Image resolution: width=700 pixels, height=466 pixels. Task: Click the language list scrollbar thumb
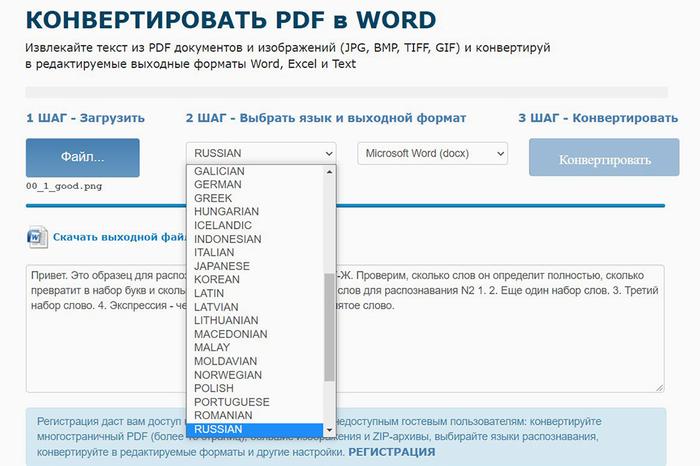tap(330, 327)
